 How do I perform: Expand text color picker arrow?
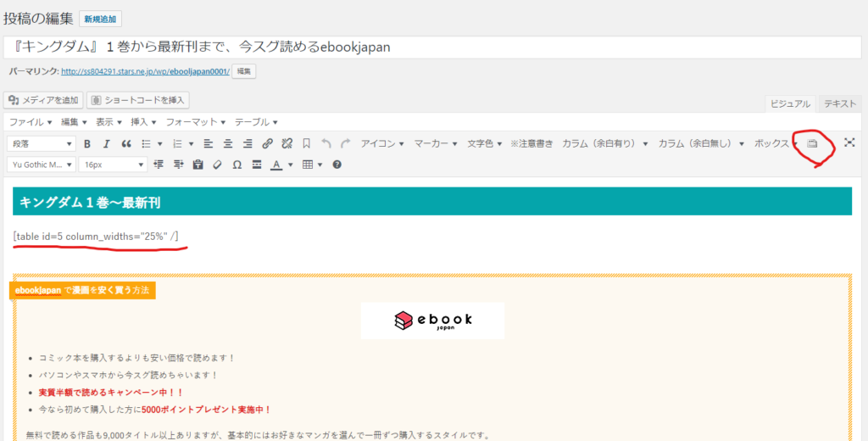click(290, 165)
